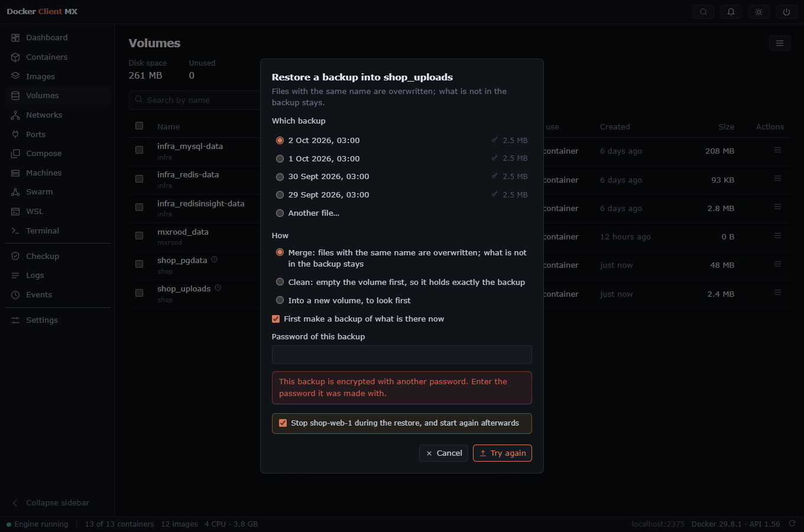The height and width of the screenshot is (532, 804).
Task: Click the refresh icon in status bar
Action: [x=792, y=524]
